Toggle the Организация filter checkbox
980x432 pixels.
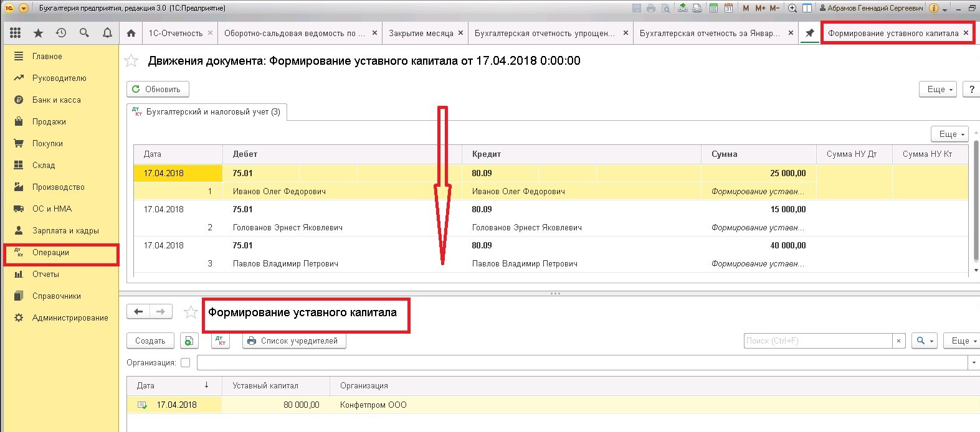[185, 362]
